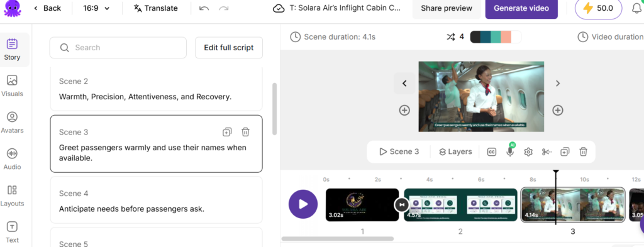Screen dimensions: 644x247
Task: Go to the next scene arrow
Action: pyautogui.click(x=558, y=84)
